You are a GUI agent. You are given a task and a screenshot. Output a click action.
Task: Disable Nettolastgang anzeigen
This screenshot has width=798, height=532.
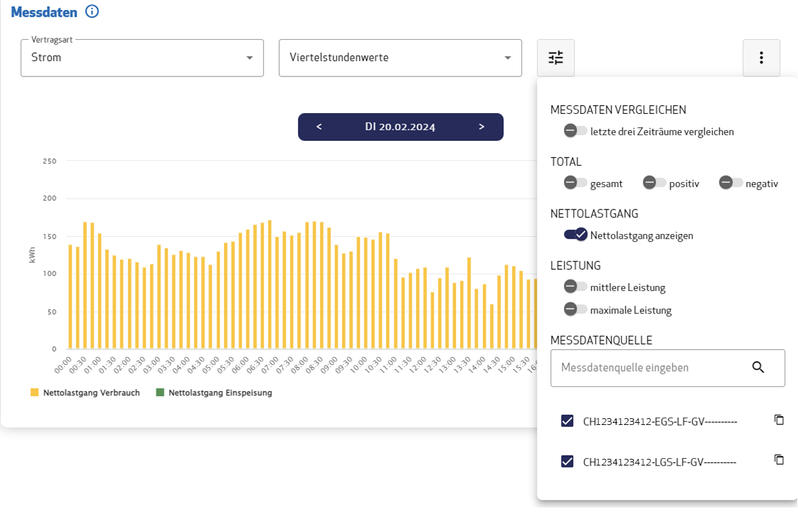click(576, 235)
